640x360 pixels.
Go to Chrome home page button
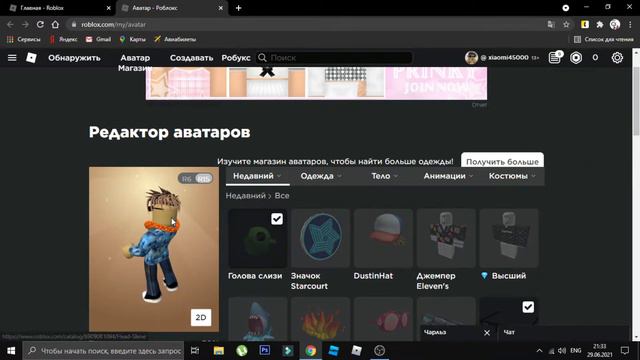55,24
